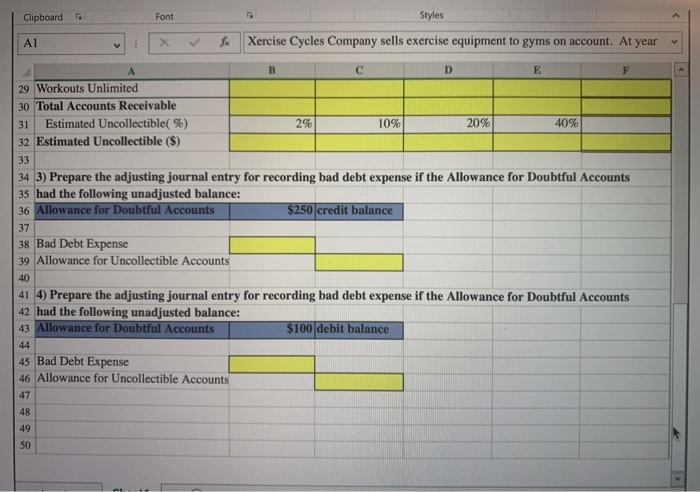
Task: Open the Font dialog launcher
Action: click(250, 16)
